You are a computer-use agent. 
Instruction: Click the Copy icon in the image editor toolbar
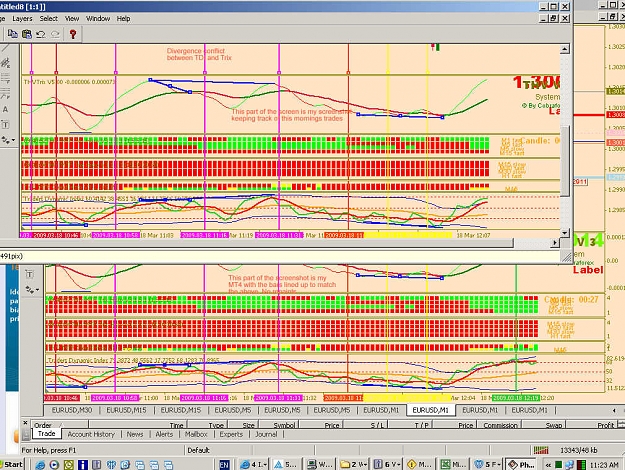tap(12, 34)
